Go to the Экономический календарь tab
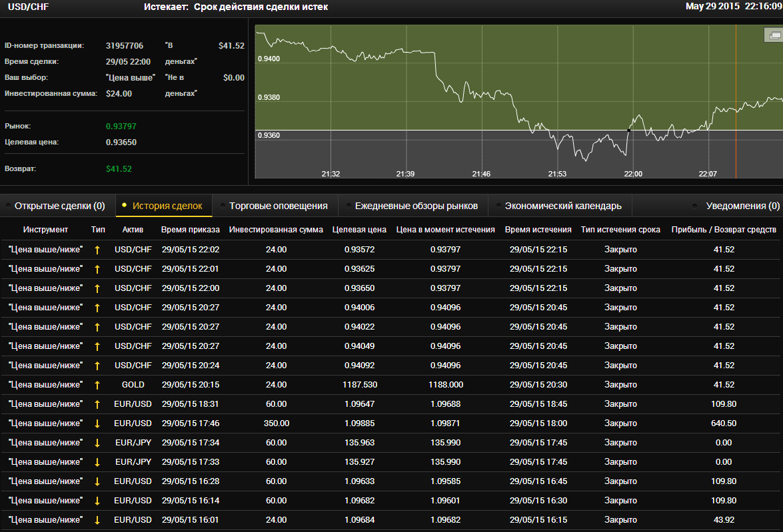The image size is (783, 532). (562, 206)
